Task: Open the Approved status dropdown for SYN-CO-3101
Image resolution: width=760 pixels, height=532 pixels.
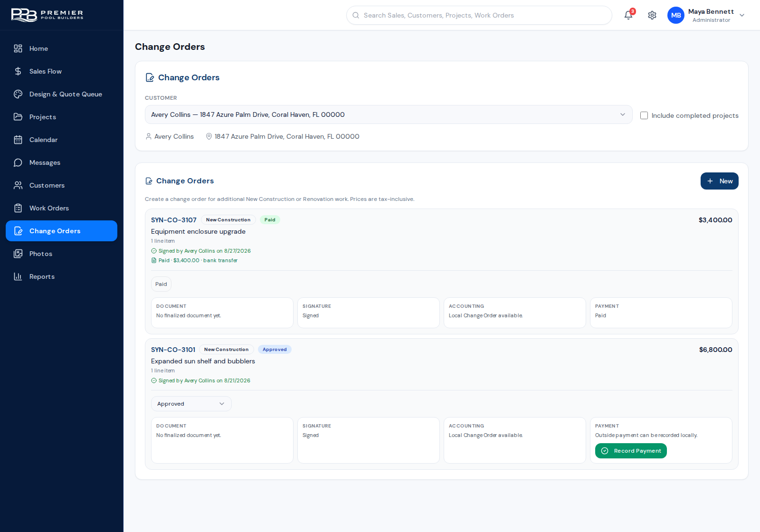Action: coord(191,404)
